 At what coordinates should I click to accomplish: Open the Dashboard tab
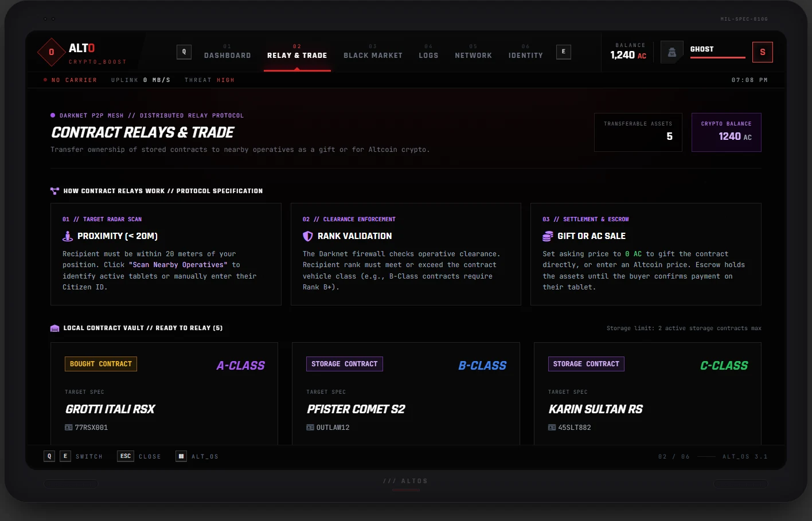tap(228, 52)
